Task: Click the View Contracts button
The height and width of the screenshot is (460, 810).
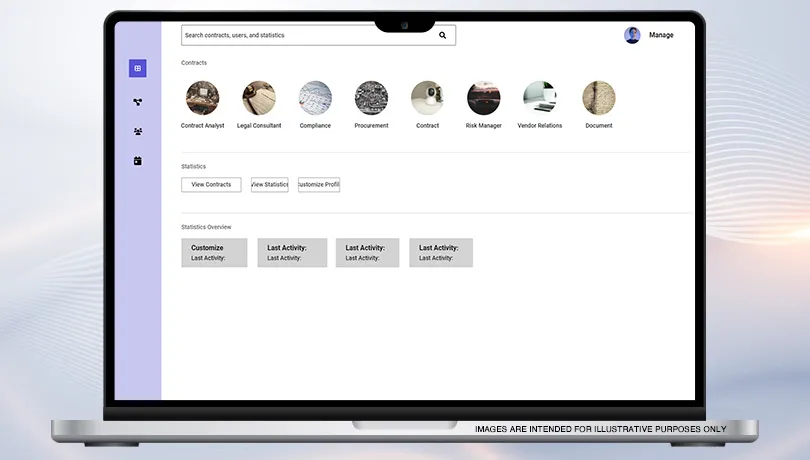Action: coord(211,185)
